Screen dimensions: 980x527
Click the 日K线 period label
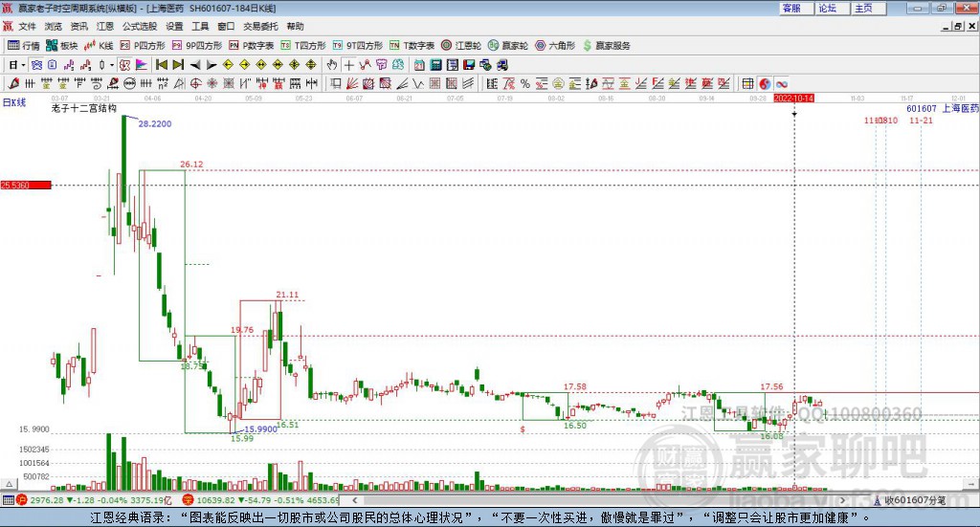pyautogui.click(x=14, y=102)
